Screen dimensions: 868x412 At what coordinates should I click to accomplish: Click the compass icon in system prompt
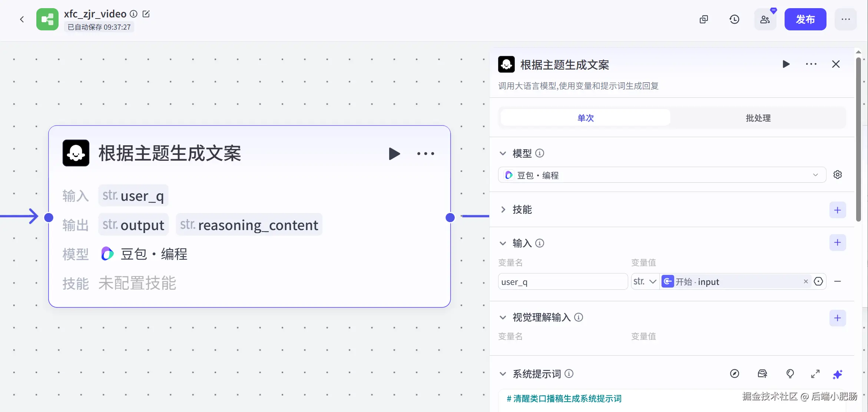coord(734,374)
